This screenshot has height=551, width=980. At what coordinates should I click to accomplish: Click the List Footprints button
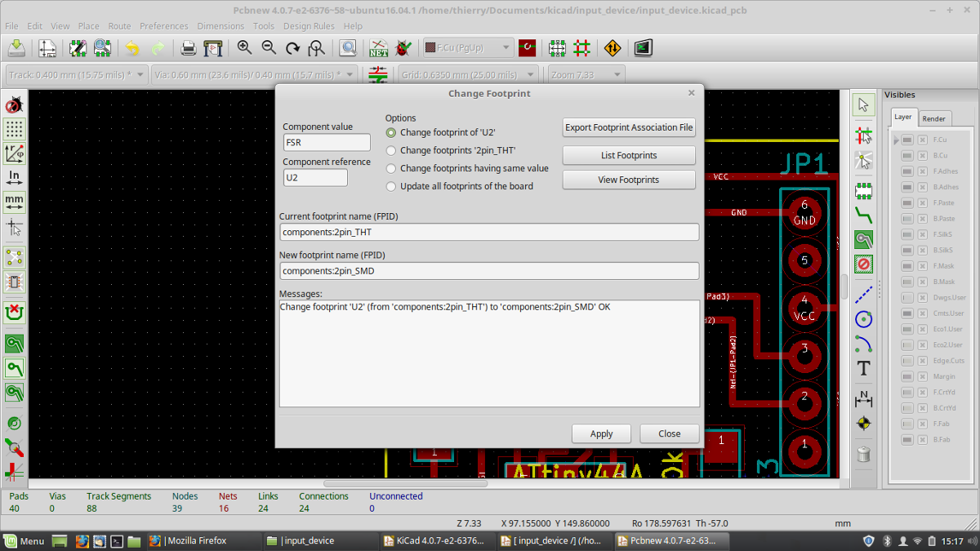point(629,155)
